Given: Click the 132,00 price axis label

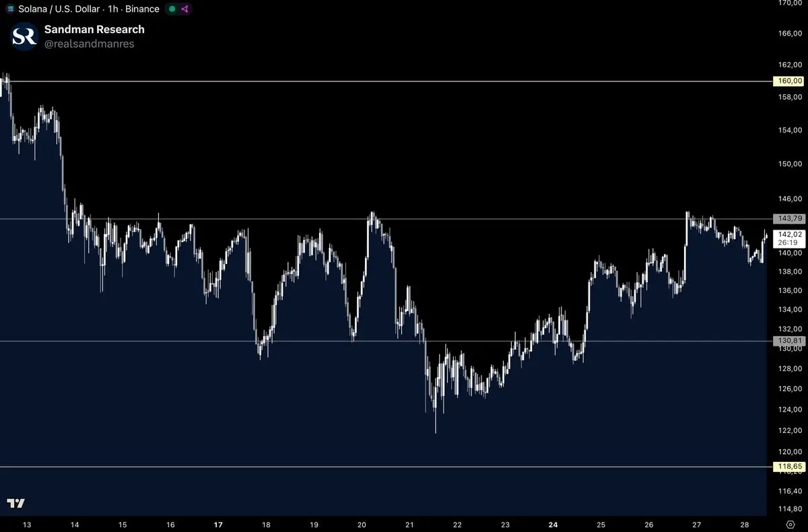Looking at the screenshot, I should coord(789,329).
